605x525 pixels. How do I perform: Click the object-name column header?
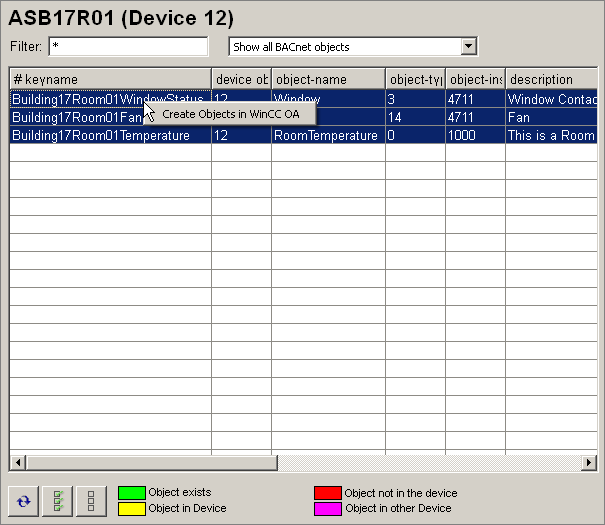point(328,79)
